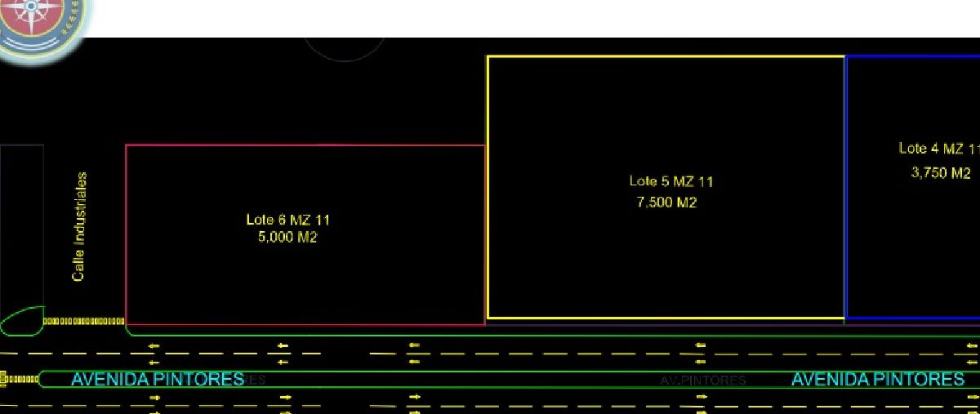
Task: Select the dark outlined rectangle at far left
Action: [21, 229]
